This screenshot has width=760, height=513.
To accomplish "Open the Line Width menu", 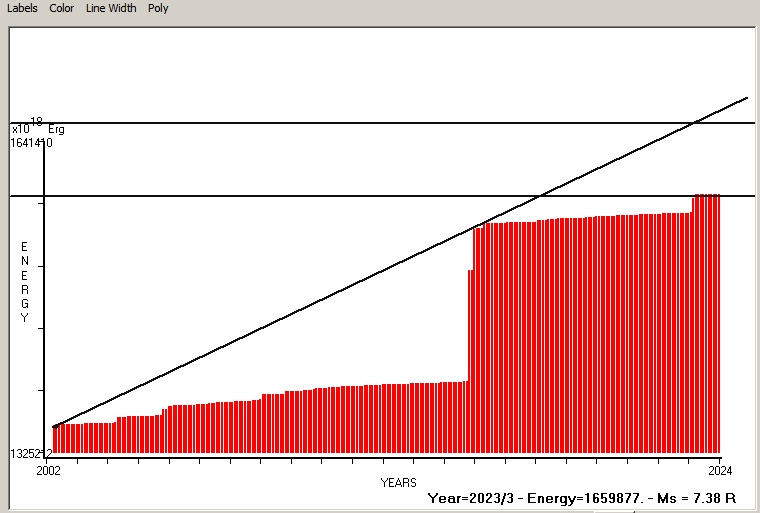I will tap(110, 8).
